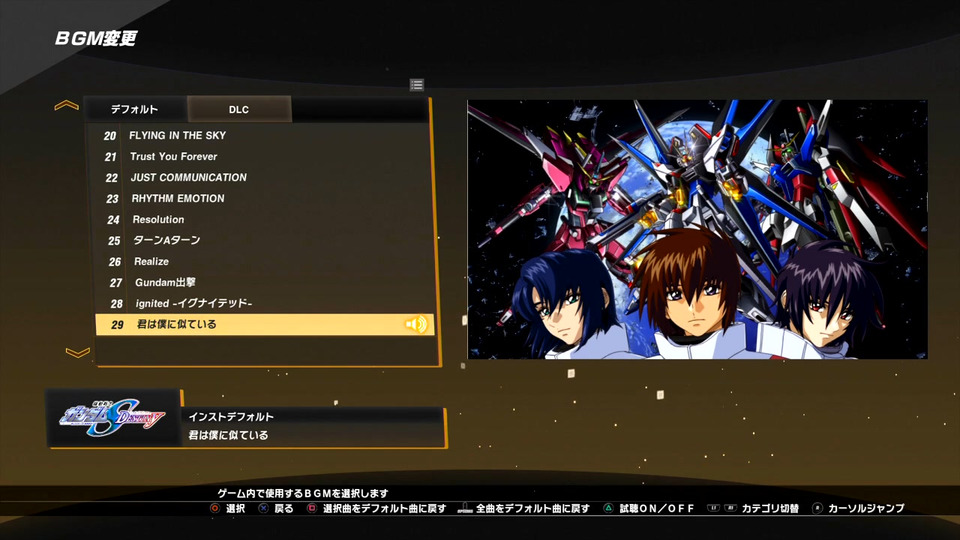
Task: Click the circle button icon for 選択
Action: pyautogui.click(x=215, y=508)
